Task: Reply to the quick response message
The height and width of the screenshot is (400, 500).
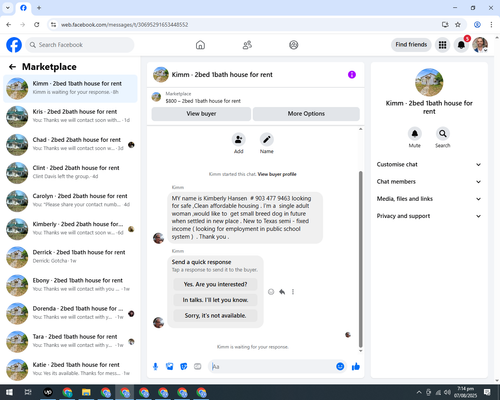Action: pyautogui.click(x=282, y=292)
